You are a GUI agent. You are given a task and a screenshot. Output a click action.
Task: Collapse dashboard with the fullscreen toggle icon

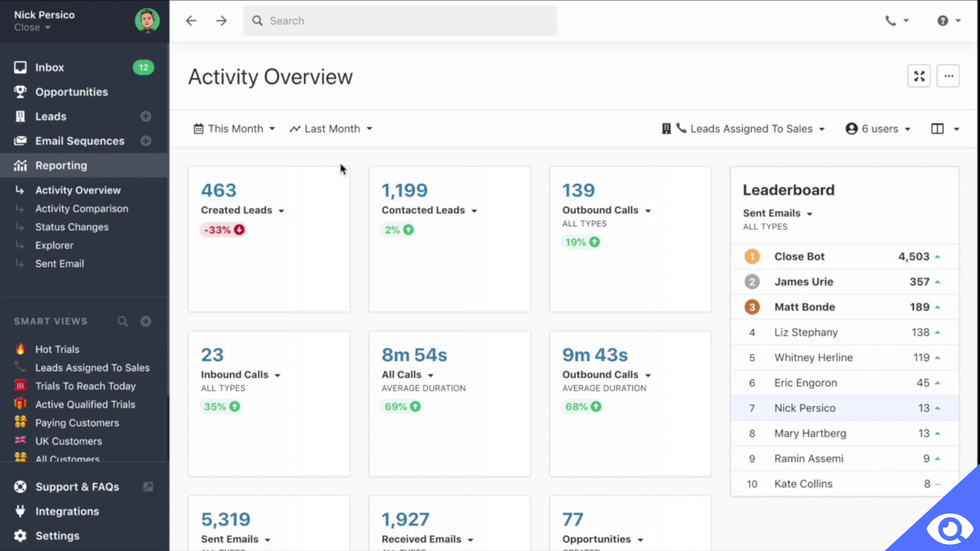919,76
